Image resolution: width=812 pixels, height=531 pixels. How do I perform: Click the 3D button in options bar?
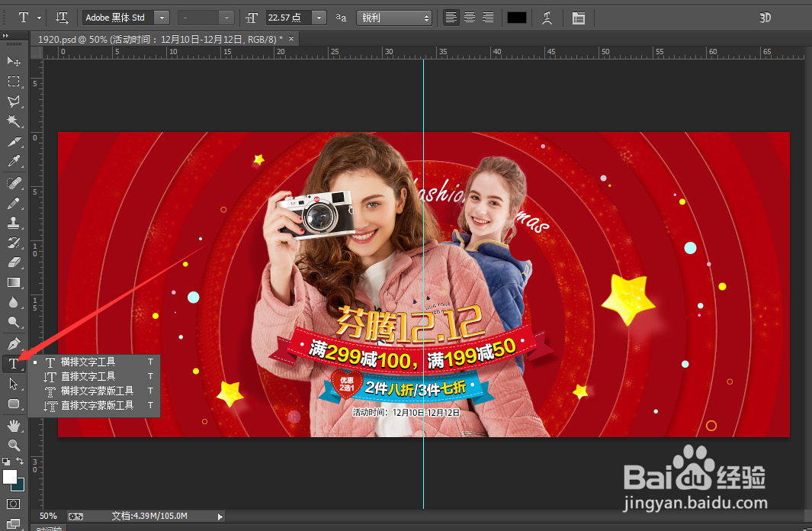(765, 18)
